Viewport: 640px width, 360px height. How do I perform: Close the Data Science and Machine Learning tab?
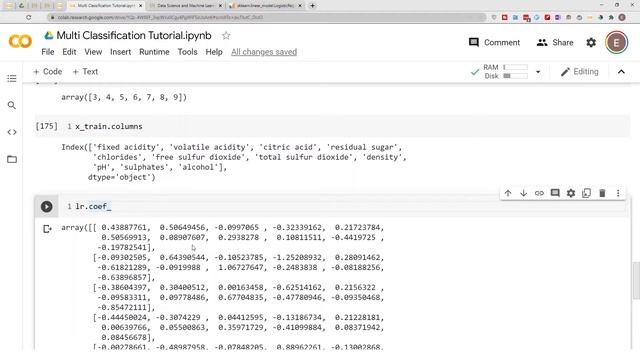tap(220, 6)
